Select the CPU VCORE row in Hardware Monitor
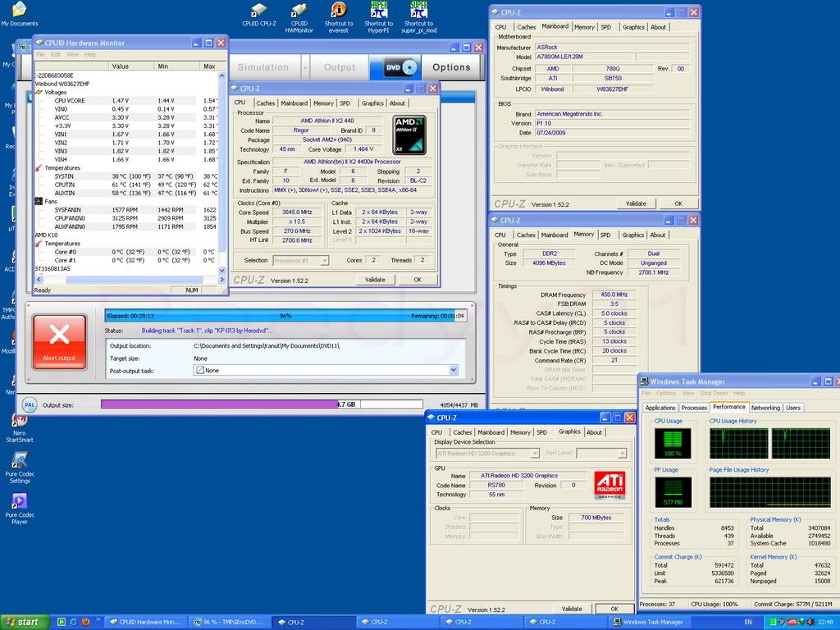840x630 pixels. [126, 101]
